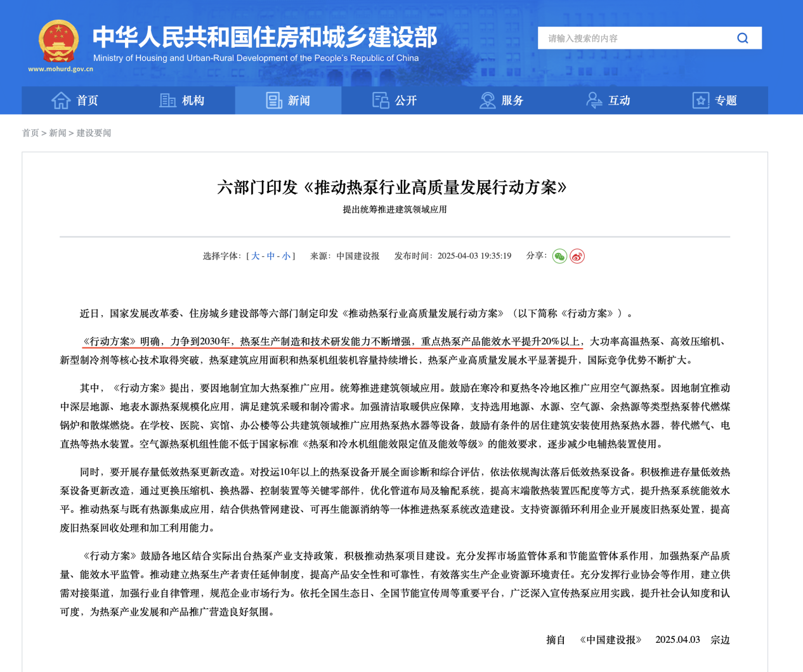Set font size to 小
Viewport: 803px width, 672px height.
point(286,256)
